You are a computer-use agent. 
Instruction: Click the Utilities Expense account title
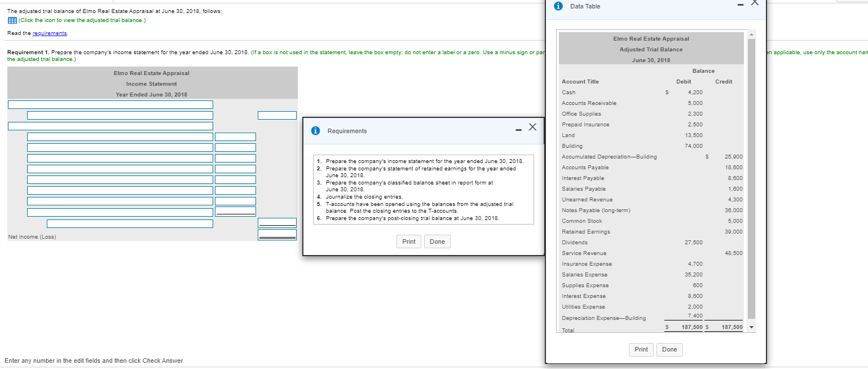(583, 307)
